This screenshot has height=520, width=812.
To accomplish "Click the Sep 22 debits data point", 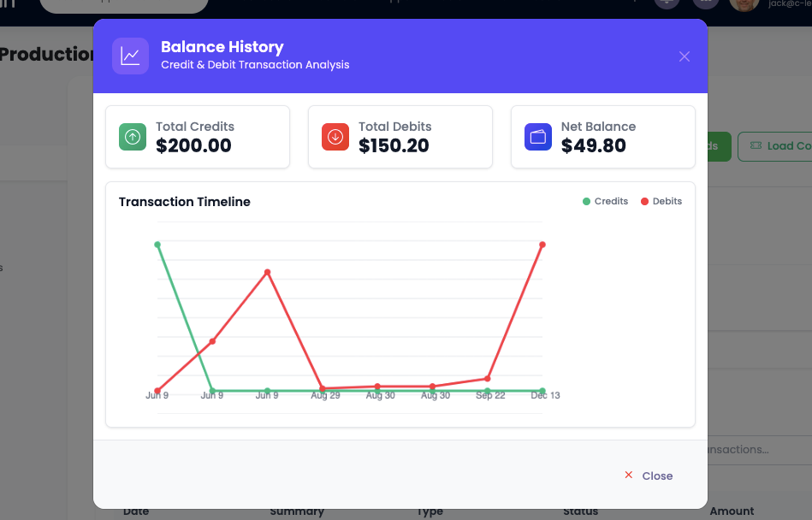I will point(488,378).
